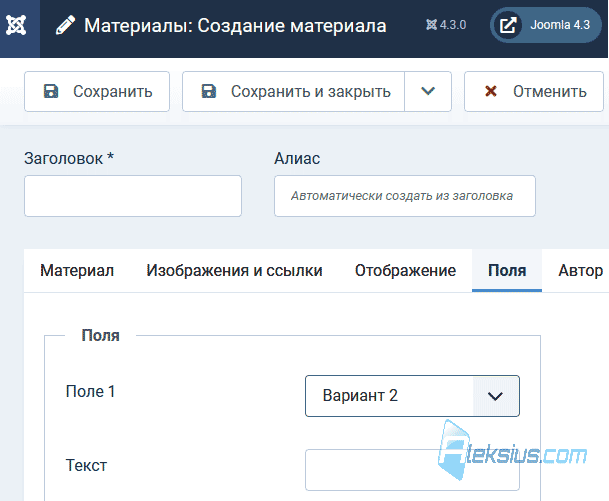
Task: Switch to the Материал tab
Action: point(77,271)
